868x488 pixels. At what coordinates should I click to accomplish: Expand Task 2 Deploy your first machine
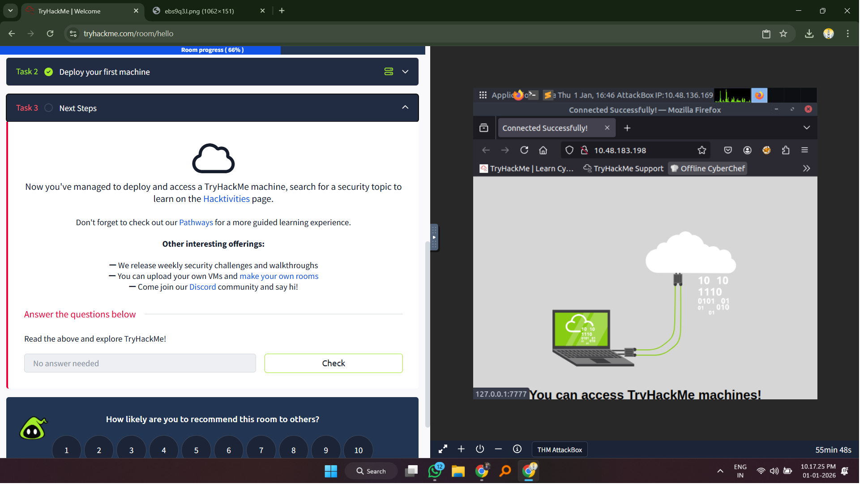point(405,72)
